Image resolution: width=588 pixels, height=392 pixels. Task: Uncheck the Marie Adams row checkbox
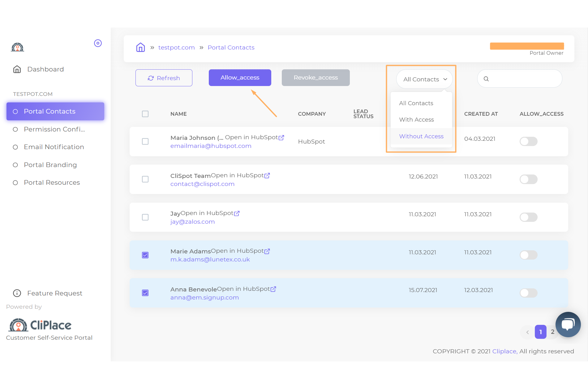[145, 255]
